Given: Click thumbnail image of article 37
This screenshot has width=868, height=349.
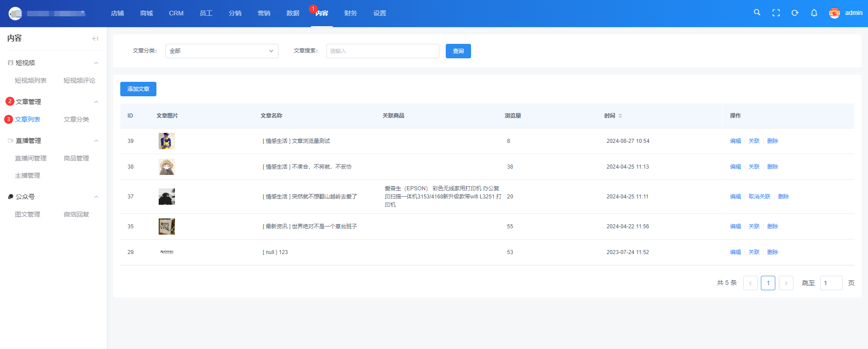Looking at the screenshot, I should (167, 197).
